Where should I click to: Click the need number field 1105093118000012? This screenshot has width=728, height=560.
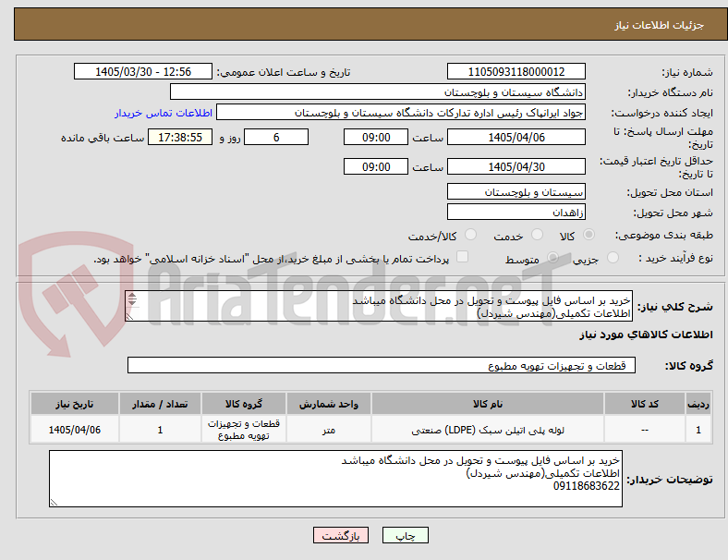pos(516,71)
